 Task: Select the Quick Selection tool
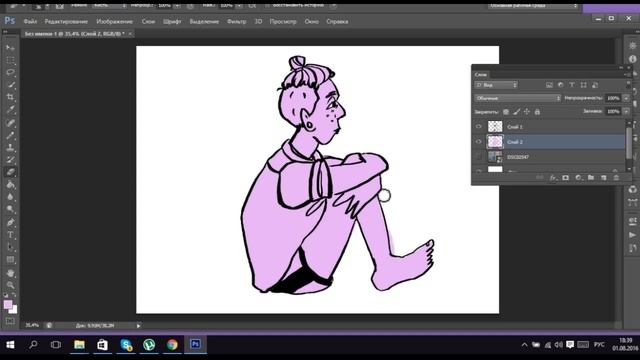(x=10, y=85)
